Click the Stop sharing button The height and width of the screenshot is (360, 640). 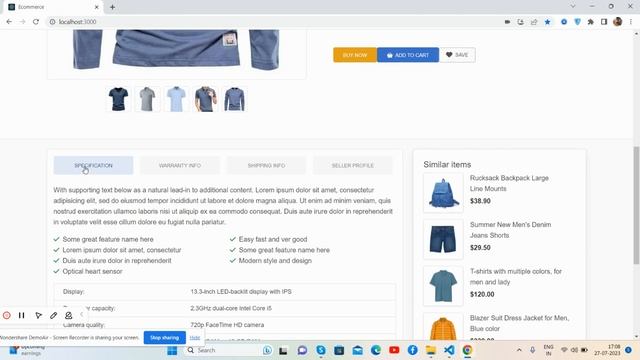[x=164, y=338]
